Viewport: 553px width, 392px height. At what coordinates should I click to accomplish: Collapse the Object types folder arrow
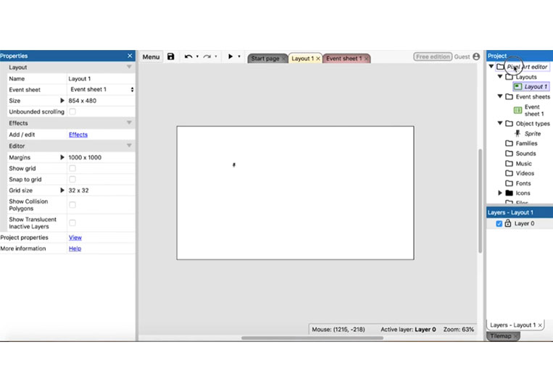click(500, 123)
